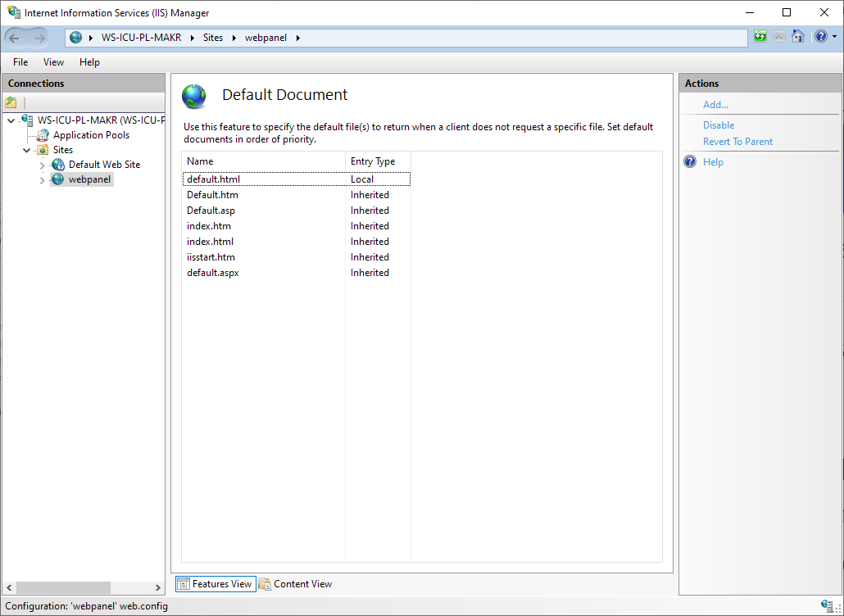
Task: Click the Up folder icon in Connections
Action: 11,103
